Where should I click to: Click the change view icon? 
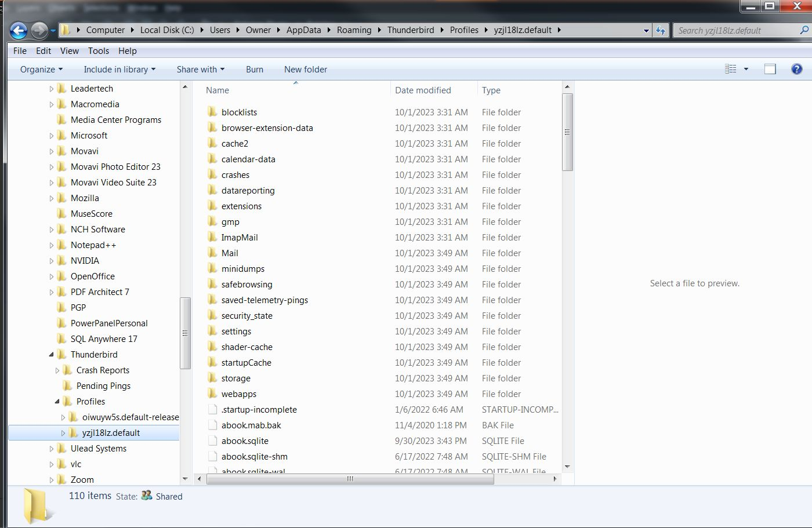(730, 69)
